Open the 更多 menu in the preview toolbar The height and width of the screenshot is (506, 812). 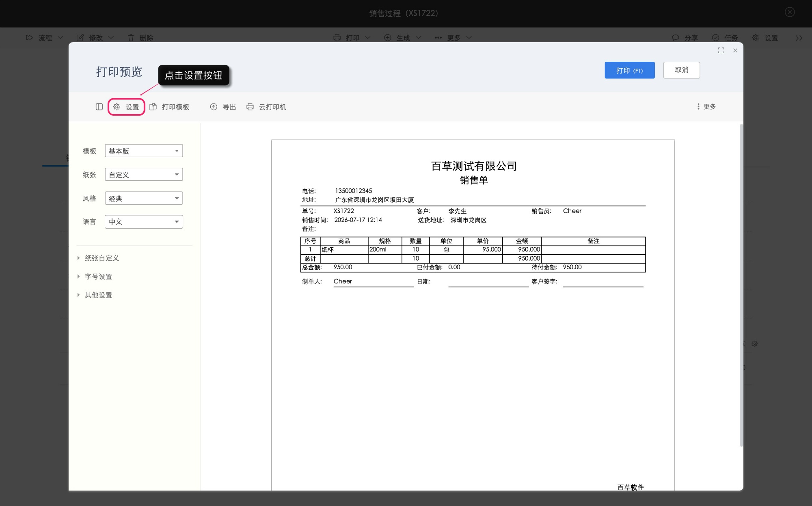pos(706,106)
